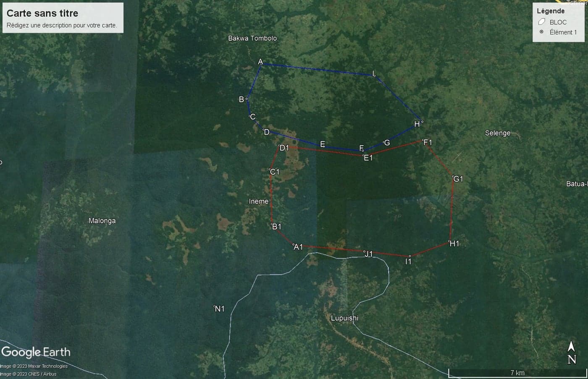The image size is (588, 379).
Task: Click the "Légende" heading
Action: (x=551, y=11)
